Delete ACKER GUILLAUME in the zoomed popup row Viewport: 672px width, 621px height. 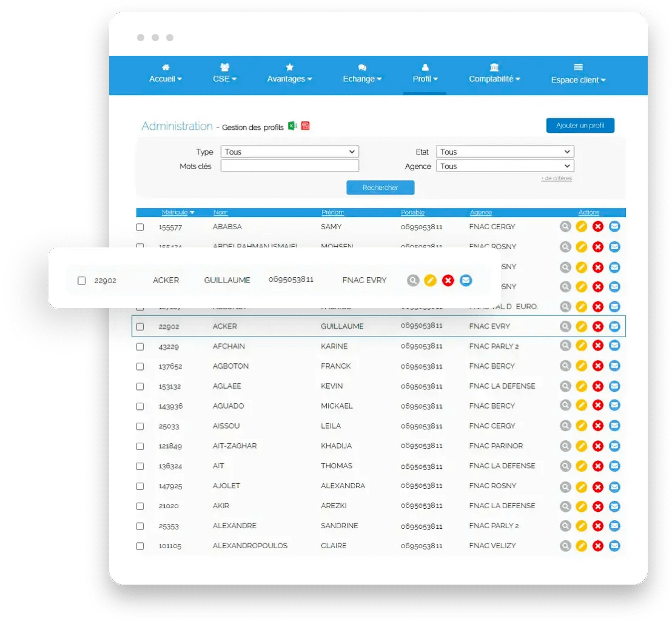coord(448,280)
